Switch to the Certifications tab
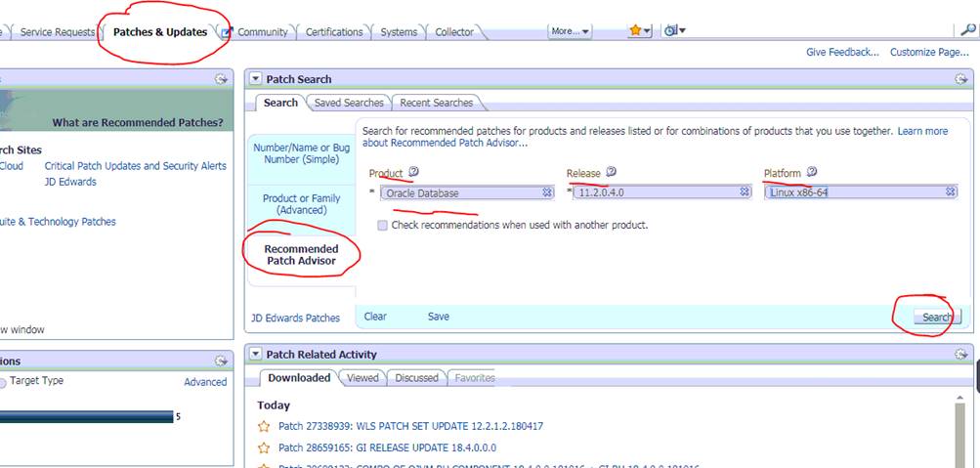Image resolution: width=980 pixels, height=468 pixels. click(334, 32)
